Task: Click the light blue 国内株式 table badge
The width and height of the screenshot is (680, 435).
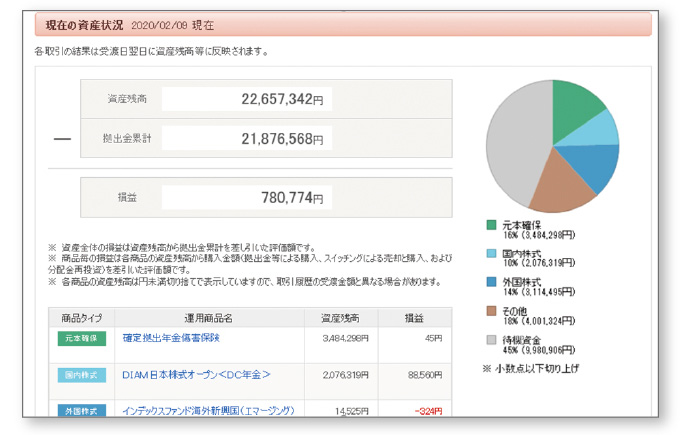Action: click(x=82, y=375)
